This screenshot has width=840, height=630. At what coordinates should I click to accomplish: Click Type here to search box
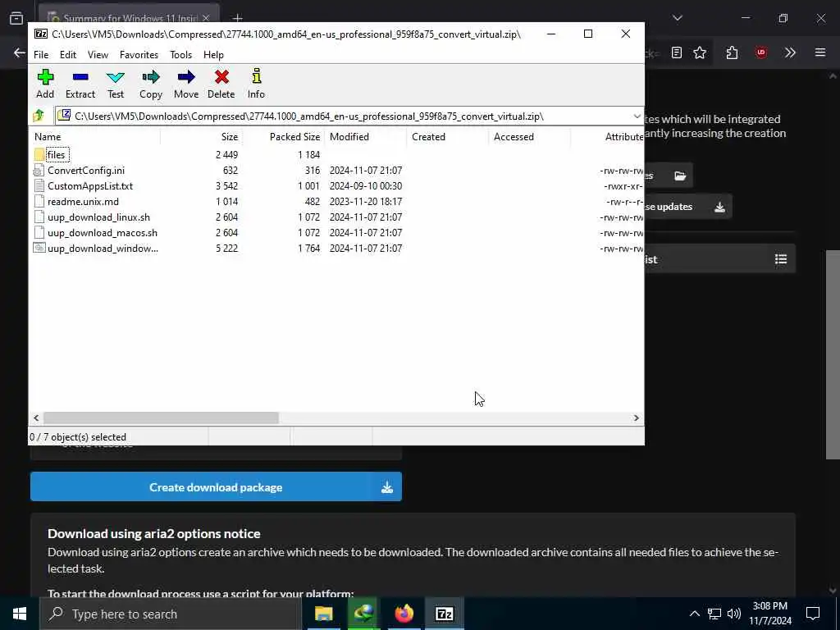click(x=171, y=614)
